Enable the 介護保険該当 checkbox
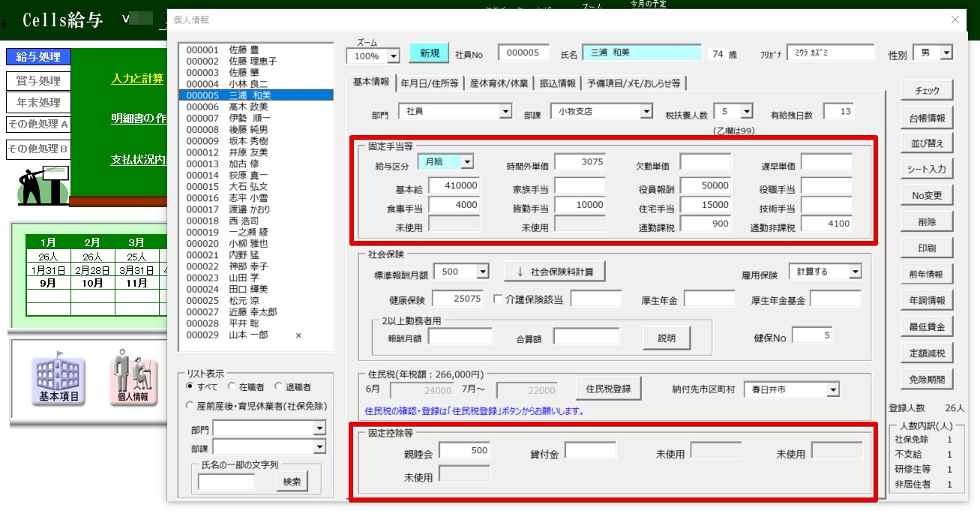Image resolution: width=980 pixels, height=511 pixels. pyautogui.click(x=499, y=299)
